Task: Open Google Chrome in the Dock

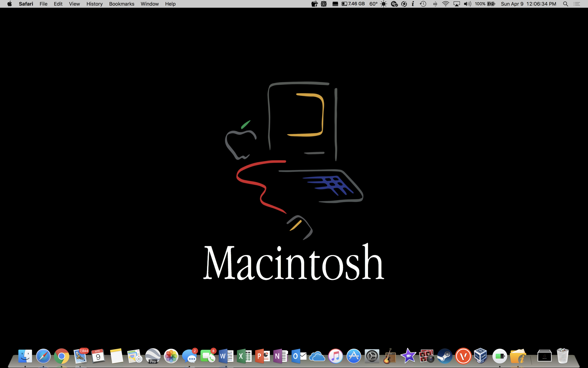Action: click(x=61, y=356)
